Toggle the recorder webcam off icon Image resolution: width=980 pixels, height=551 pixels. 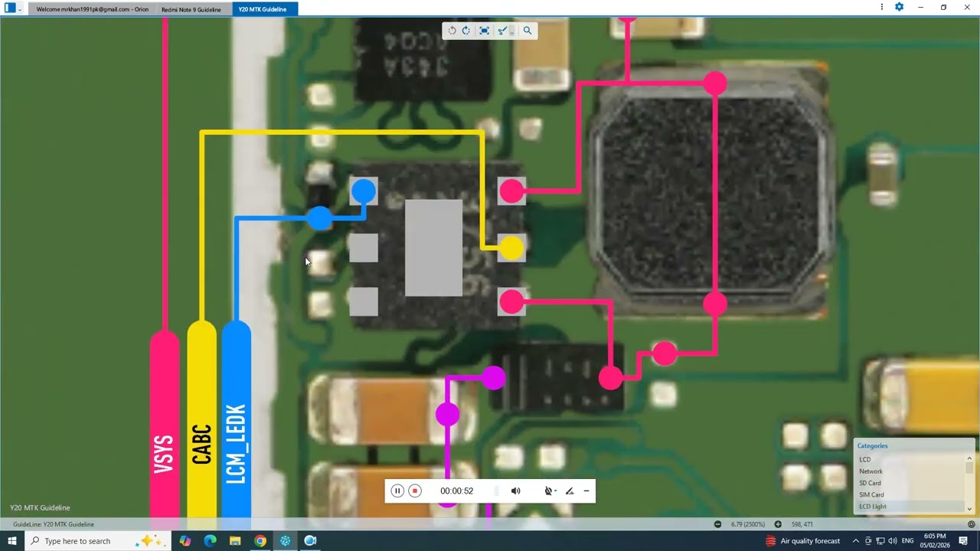(x=548, y=491)
